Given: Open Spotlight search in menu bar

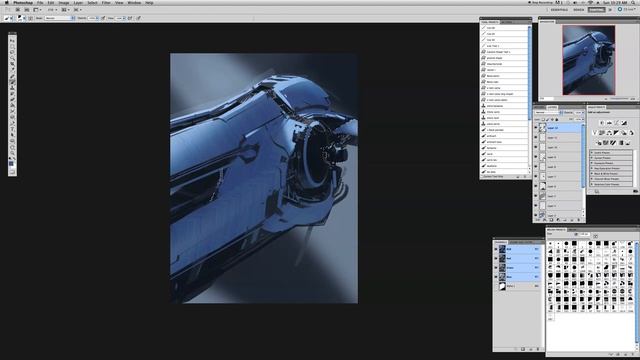Looking at the screenshot, I should click(x=633, y=2).
